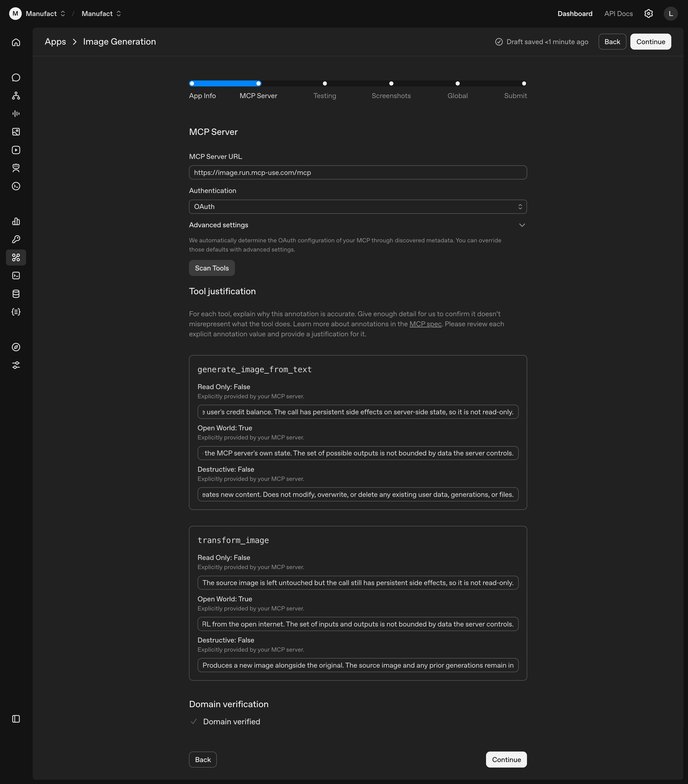Viewport: 688px width, 784px height.
Task: Select the Agents robot icon
Action: point(16,168)
